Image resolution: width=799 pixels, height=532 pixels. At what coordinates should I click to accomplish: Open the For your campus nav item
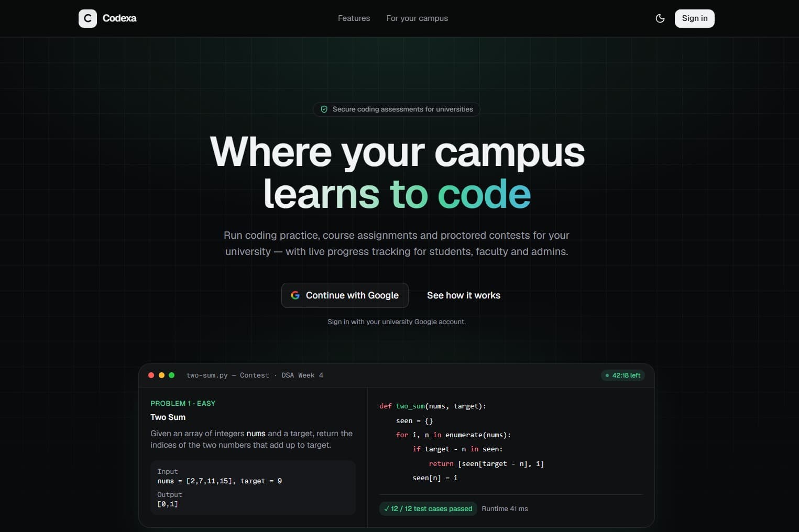[417, 18]
